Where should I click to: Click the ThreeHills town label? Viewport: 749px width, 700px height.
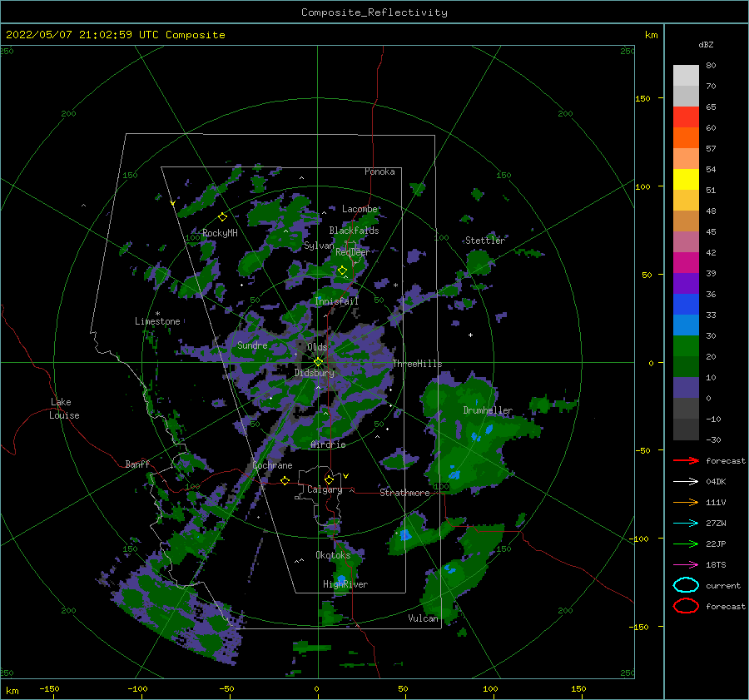[x=418, y=364]
